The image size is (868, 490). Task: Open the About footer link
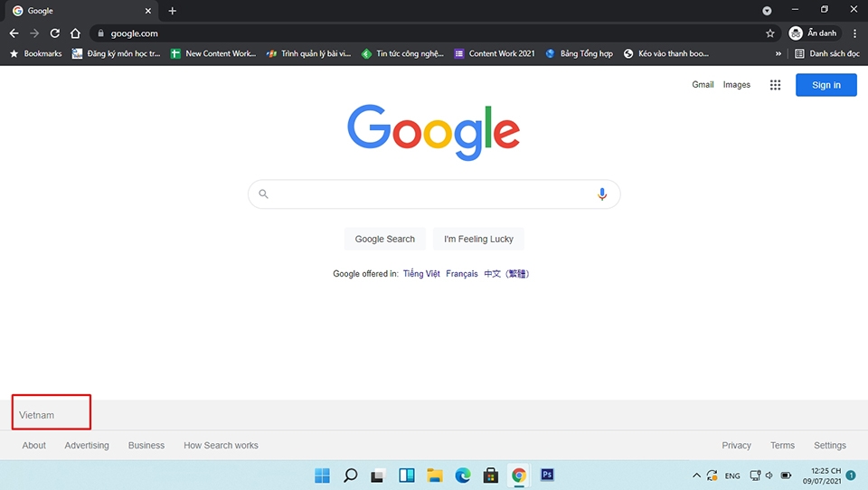[x=33, y=445]
